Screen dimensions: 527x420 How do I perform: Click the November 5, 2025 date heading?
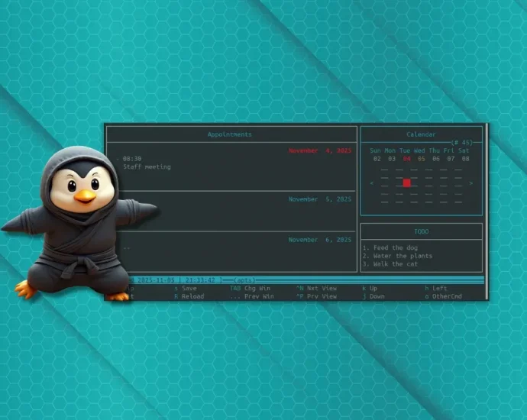[x=320, y=199]
